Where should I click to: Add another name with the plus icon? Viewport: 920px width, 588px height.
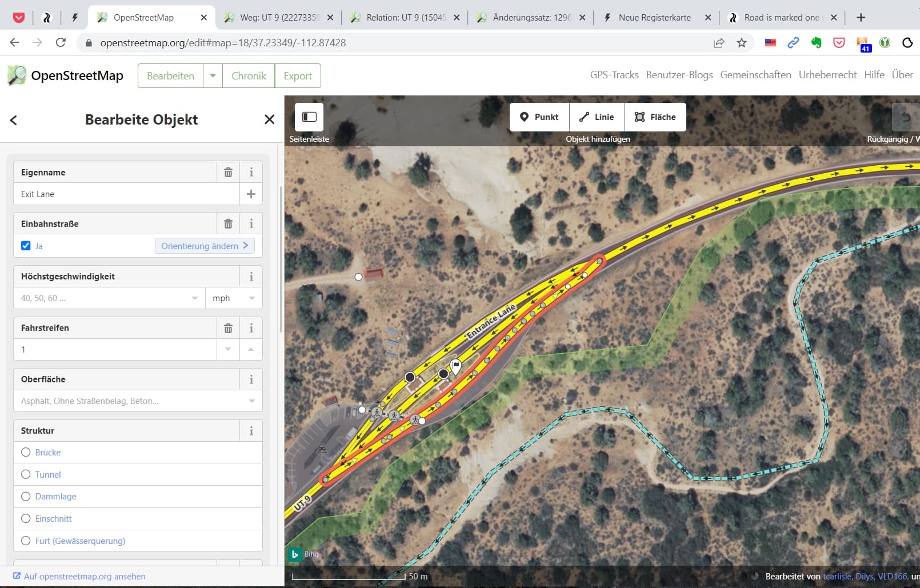251,194
